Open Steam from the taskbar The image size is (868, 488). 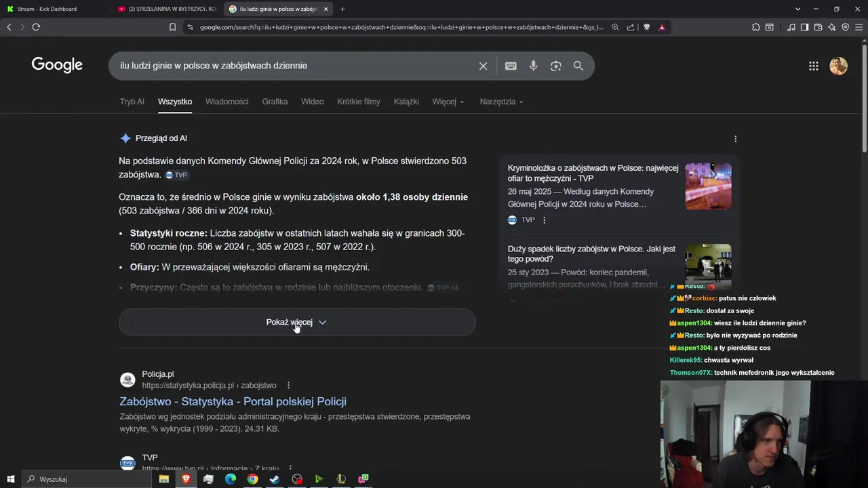point(275,479)
